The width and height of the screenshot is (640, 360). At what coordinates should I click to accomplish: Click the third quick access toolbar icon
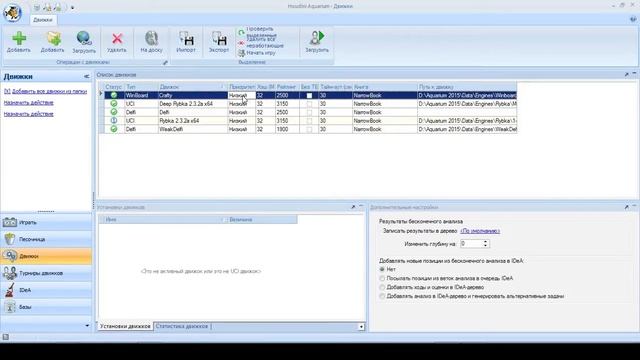click(58, 7)
